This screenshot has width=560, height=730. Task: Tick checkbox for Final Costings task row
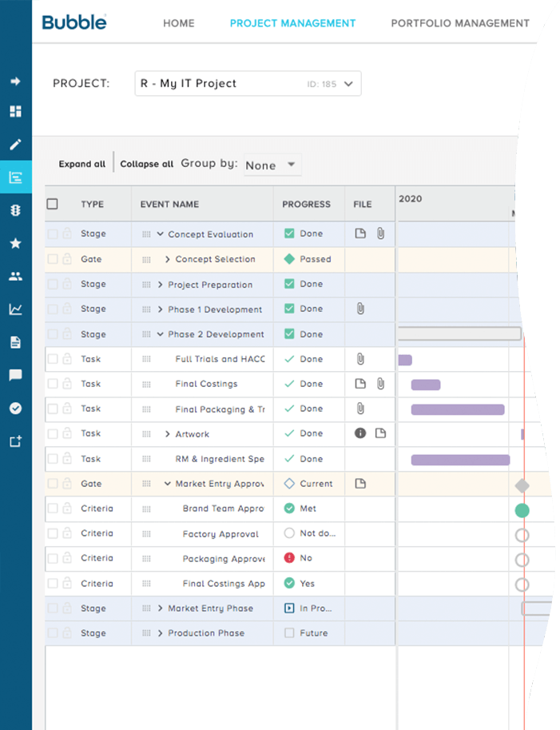point(53,384)
